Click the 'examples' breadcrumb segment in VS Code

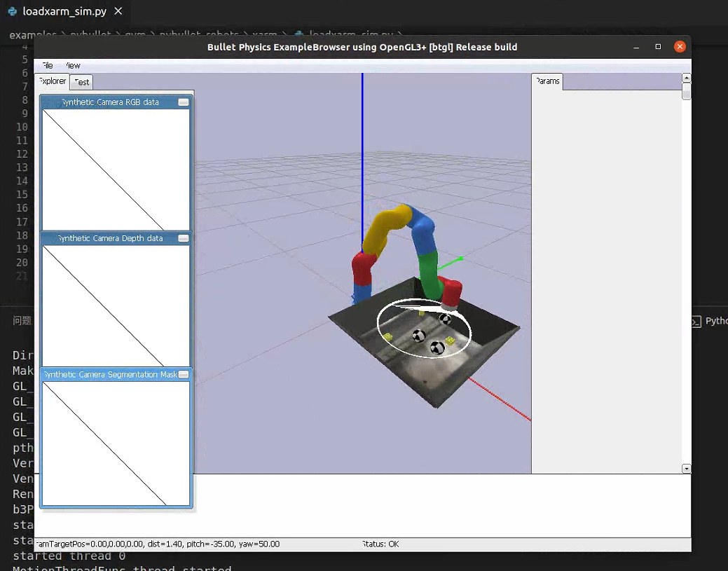pyautogui.click(x=32, y=34)
